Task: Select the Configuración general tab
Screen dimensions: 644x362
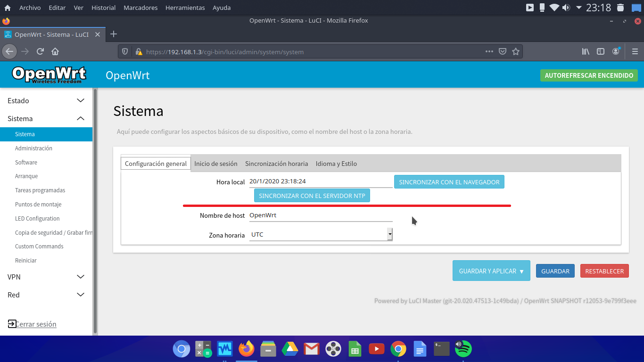Action: point(156,164)
